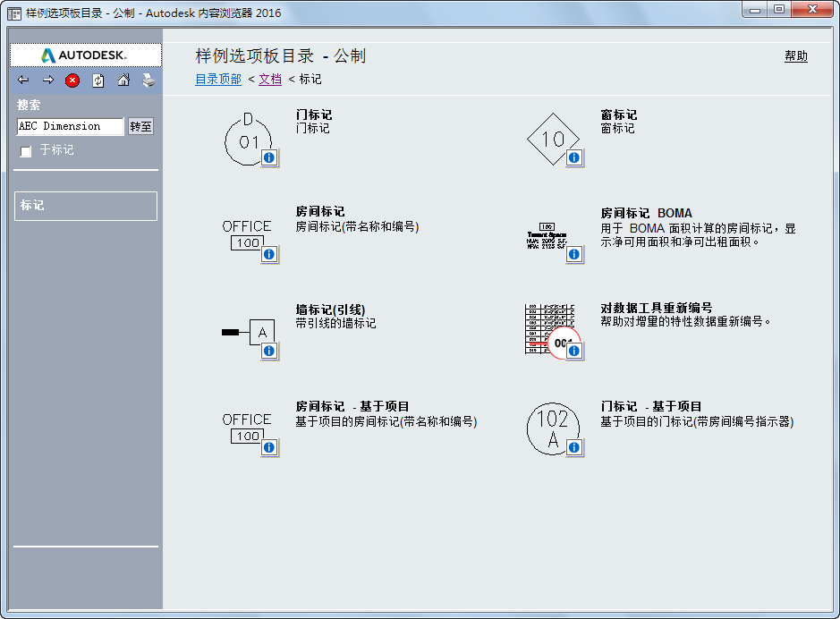Click the info icon on 房间标记 BOMA thumbnail
This screenshot has width=840, height=619.
pos(574,254)
